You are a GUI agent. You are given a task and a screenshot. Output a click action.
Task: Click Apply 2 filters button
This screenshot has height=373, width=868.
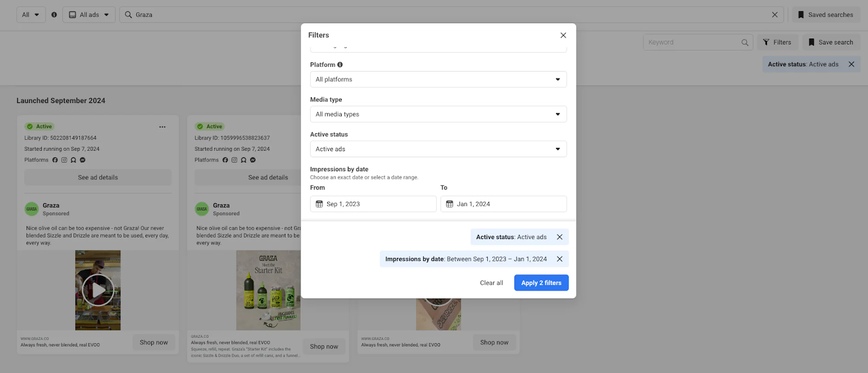[x=541, y=283]
